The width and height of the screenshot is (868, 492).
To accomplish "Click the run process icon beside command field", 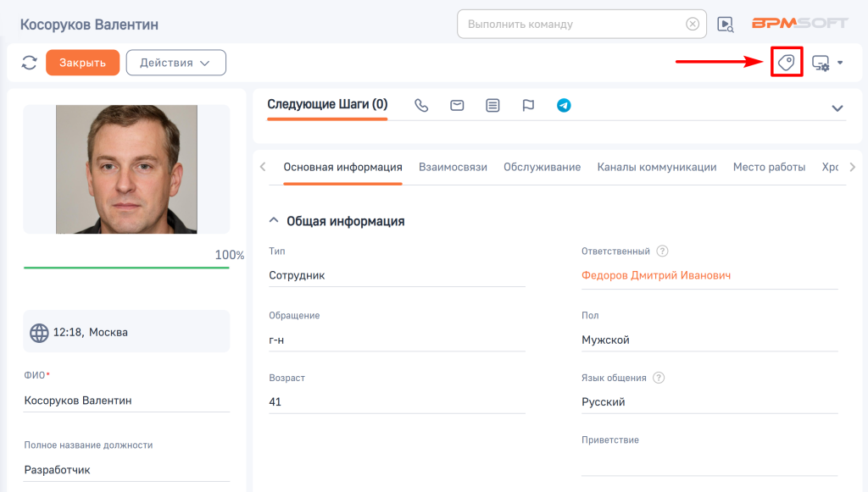I will click(726, 25).
